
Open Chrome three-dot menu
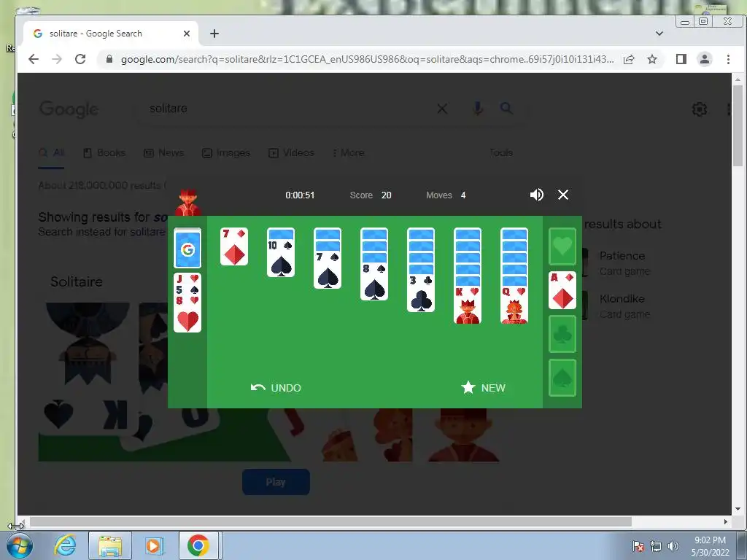point(728,59)
